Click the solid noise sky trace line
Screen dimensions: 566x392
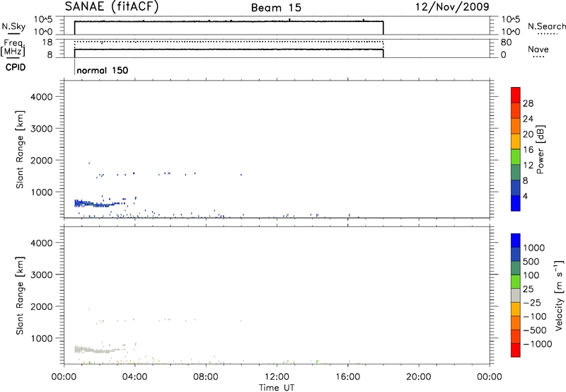pyautogui.click(x=229, y=22)
